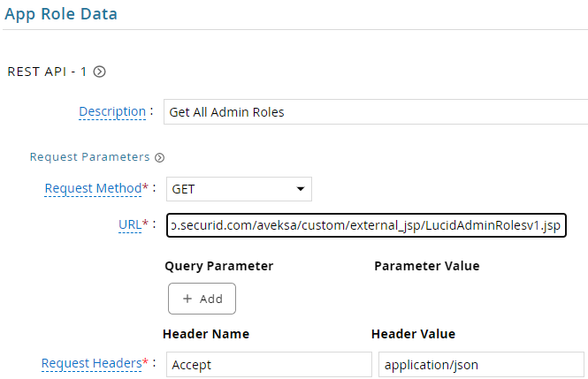This screenshot has height=379, width=588.
Task: Click the Query Parameter column heading
Action: click(219, 266)
